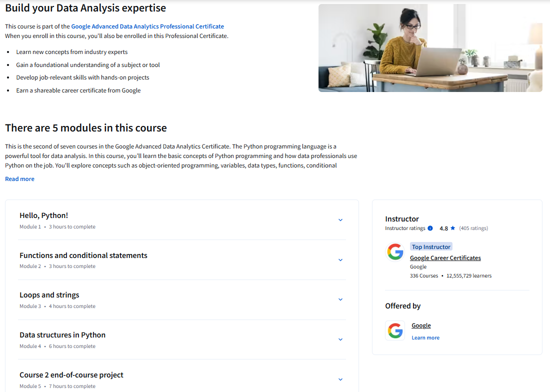
Task: Click the Instructor ratings label
Action: (x=405, y=228)
